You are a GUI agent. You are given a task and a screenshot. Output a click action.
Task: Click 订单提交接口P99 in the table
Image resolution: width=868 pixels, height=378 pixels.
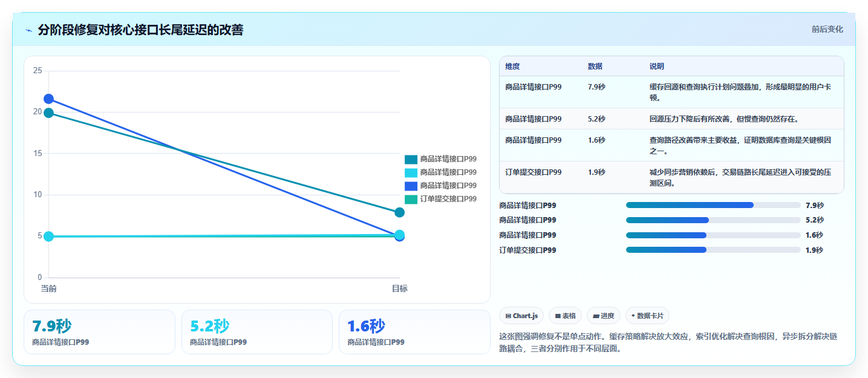pyautogui.click(x=534, y=172)
